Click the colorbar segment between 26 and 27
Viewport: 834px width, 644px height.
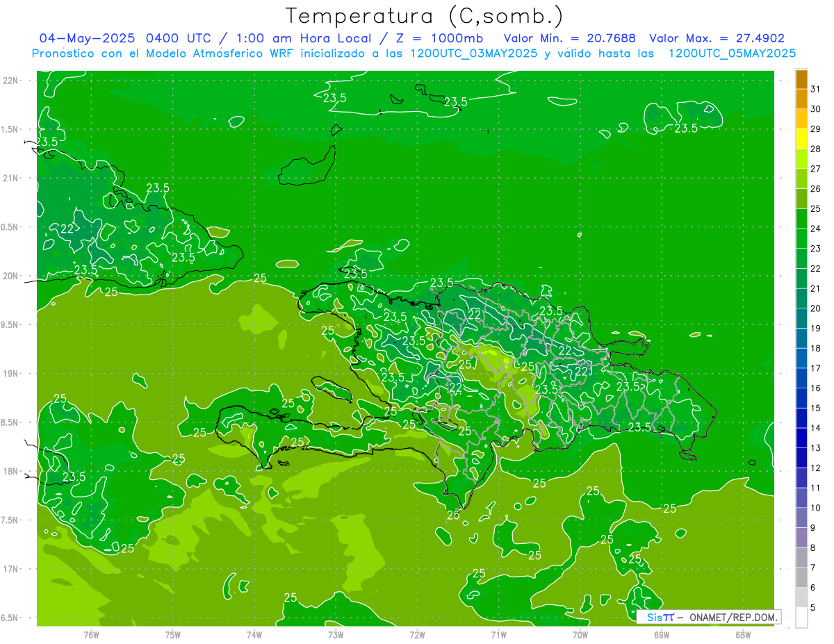point(801,179)
